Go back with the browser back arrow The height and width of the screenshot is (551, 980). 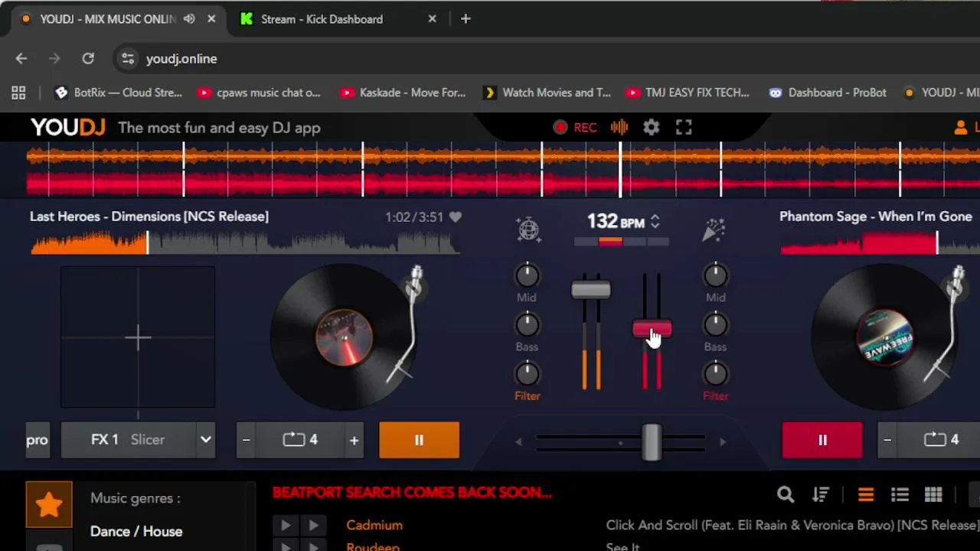(x=21, y=58)
